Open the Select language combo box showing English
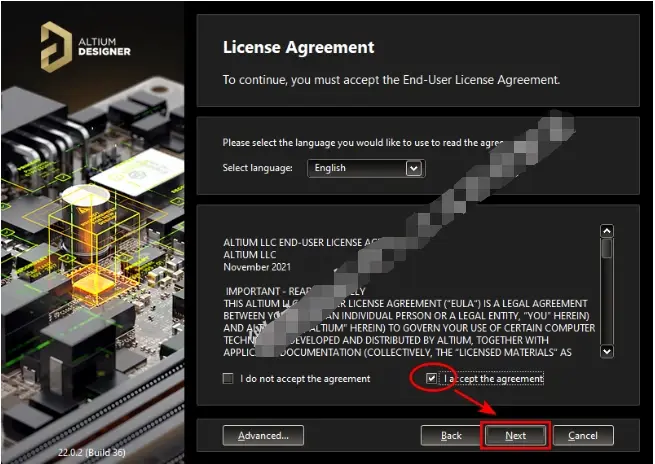 366,168
